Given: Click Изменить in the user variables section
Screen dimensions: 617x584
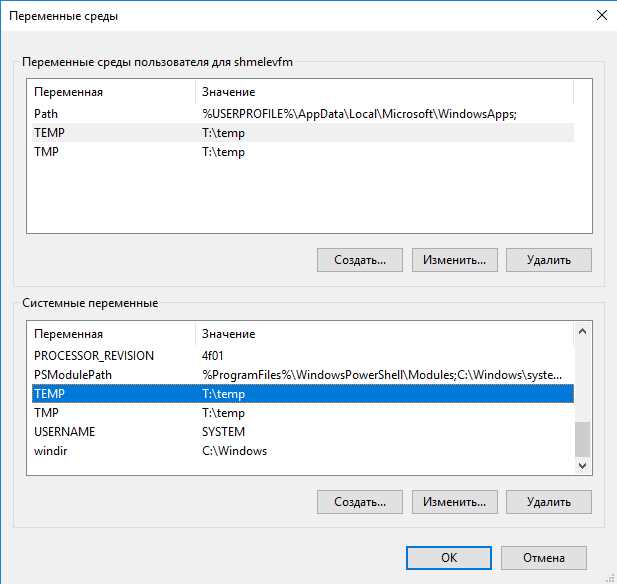Looking at the screenshot, I should point(454,260).
